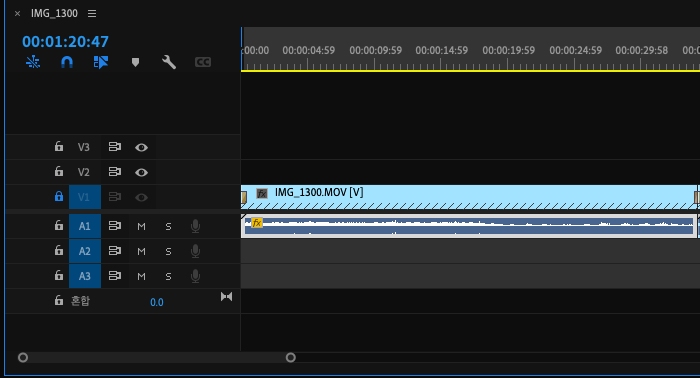
Task: Toggle insert sequences as nests option
Action: tap(33, 62)
